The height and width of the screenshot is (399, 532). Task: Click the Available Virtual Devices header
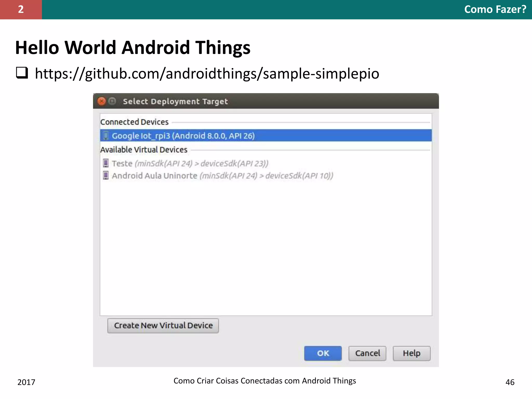click(144, 150)
